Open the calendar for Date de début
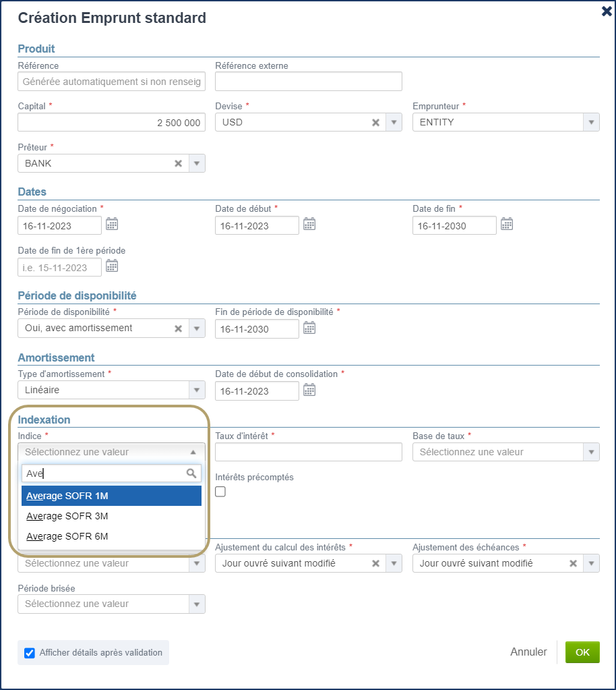 309,225
